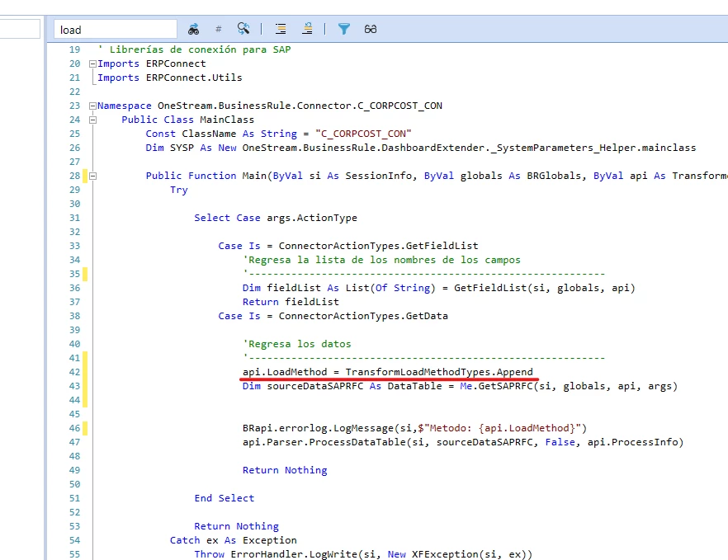Collapse the Main function at line 28

(x=92, y=176)
